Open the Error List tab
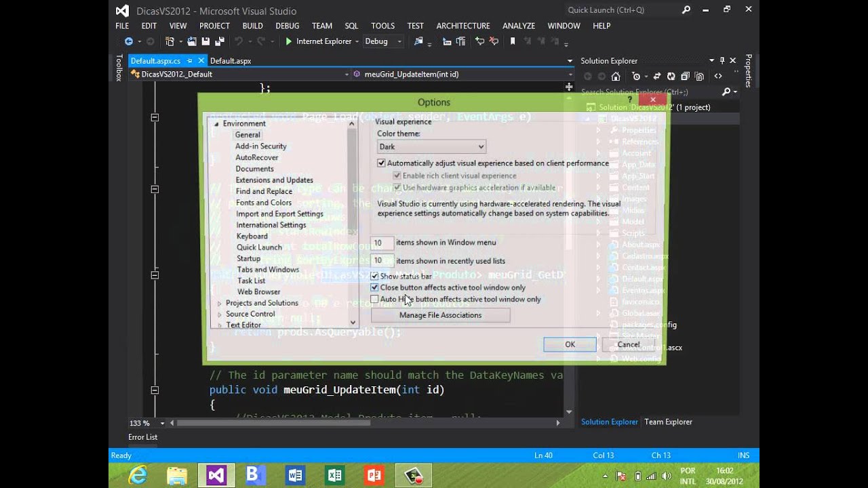This screenshot has width=868, height=488. click(x=142, y=437)
